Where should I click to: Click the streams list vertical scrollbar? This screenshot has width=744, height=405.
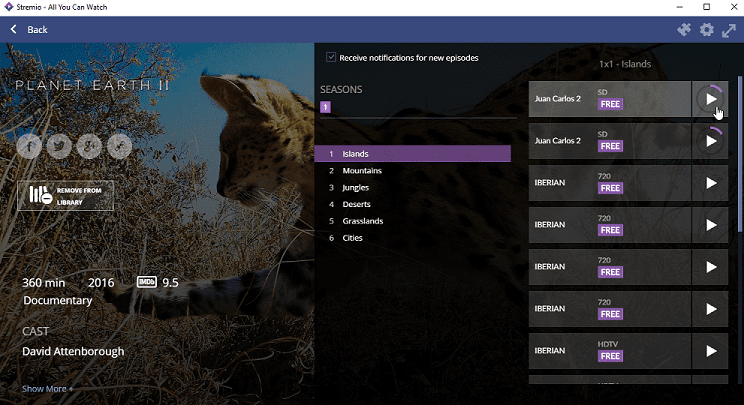click(x=740, y=156)
